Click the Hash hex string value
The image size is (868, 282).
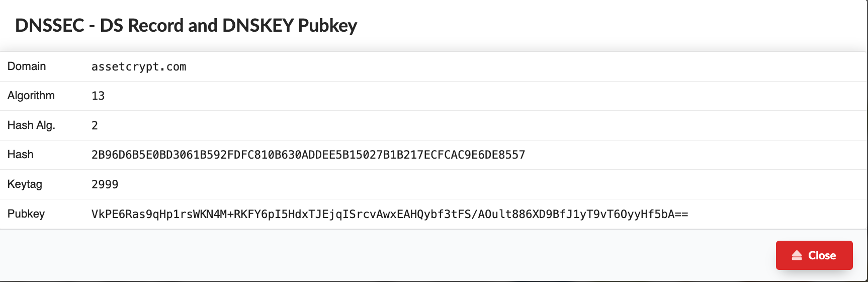click(308, 155)
